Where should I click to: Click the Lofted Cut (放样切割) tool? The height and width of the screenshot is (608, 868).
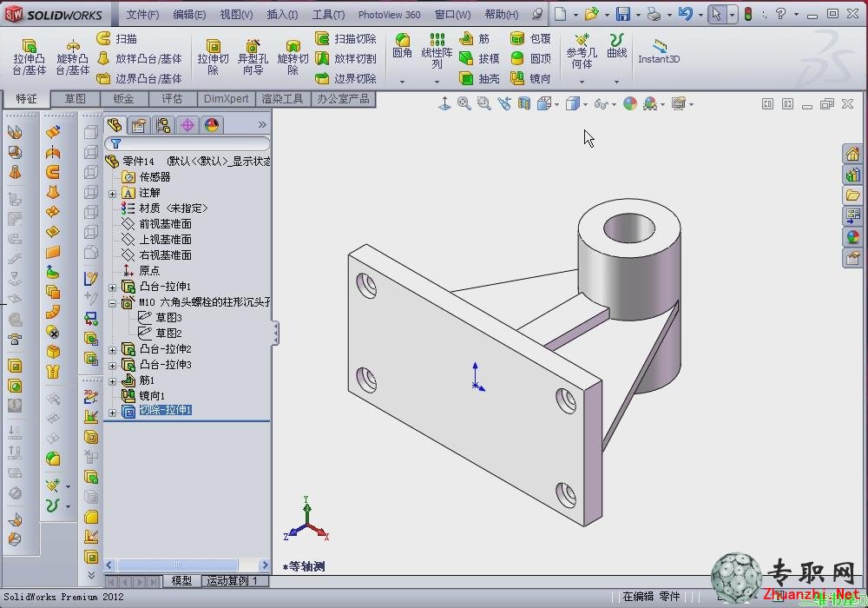click(345, 58)
